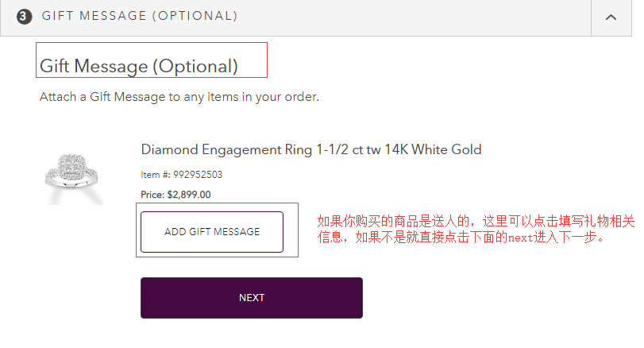
Task: Click the item number 992952503
Action: (198, 175)
